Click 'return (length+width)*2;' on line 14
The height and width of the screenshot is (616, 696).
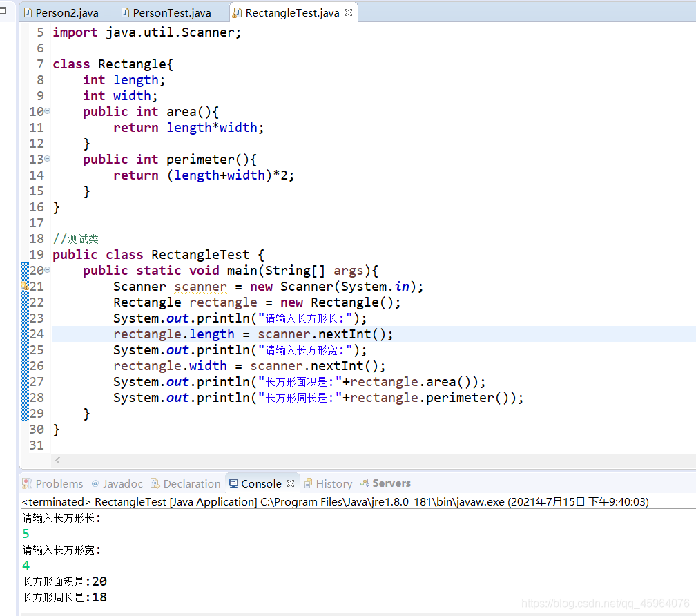click(x=204, y=175)
